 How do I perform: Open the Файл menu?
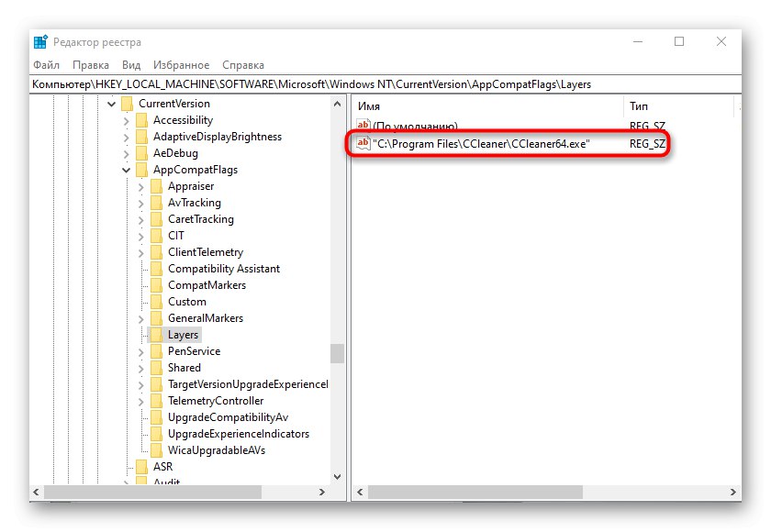coord(46,65)
